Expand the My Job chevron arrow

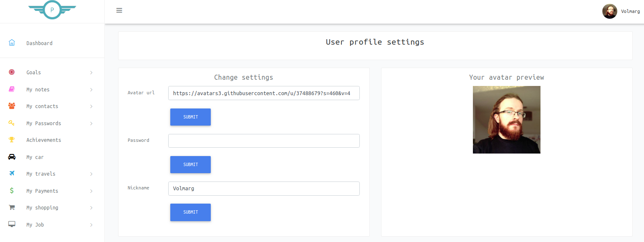tap(91, 225)
